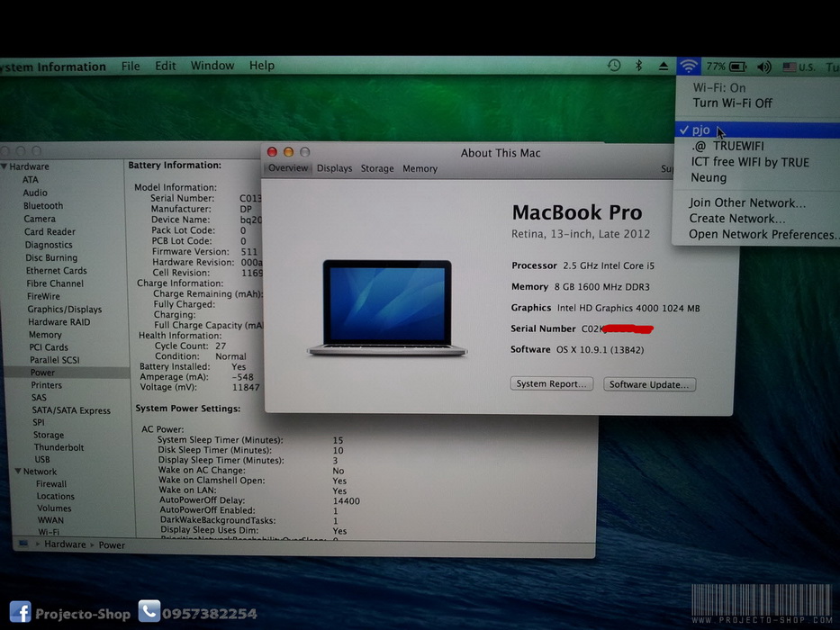840x630 pixels.
Task: Select Storage in the Hardware sidebar
Action: pos(49,435)
